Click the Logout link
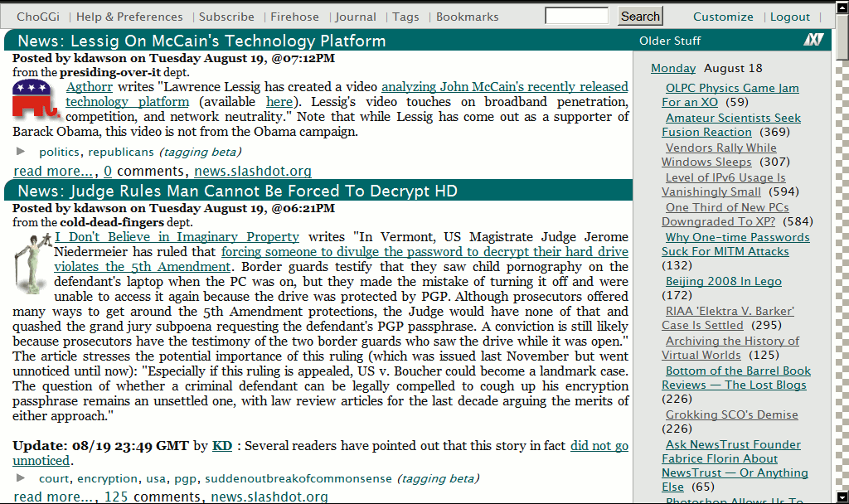Screen dimensions: 849x504 click(x=790, y=17)
